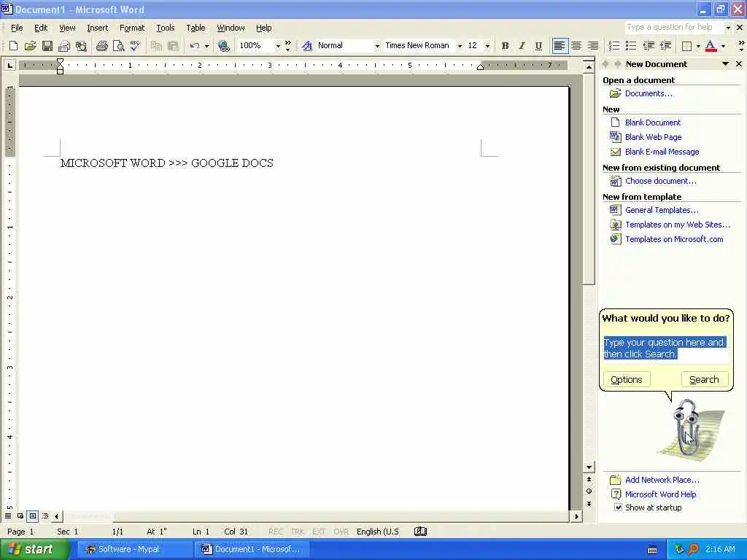Open the File menu
The height and width of the screenshot is (560, 747).
(x=17, y=28)
